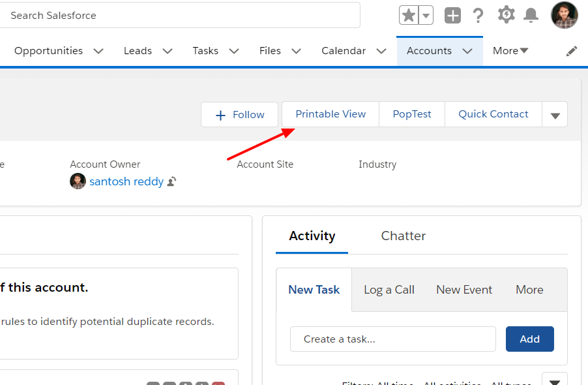Click the Industry field label
This screenshot has width=588, height=385.
377,164
